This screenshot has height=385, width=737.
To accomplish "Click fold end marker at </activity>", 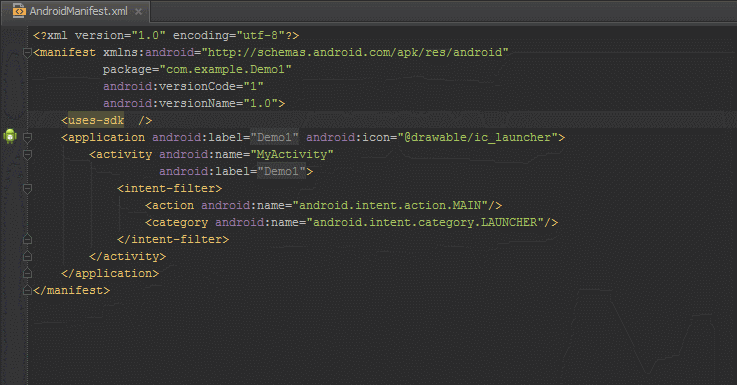I will pos(27,256).
